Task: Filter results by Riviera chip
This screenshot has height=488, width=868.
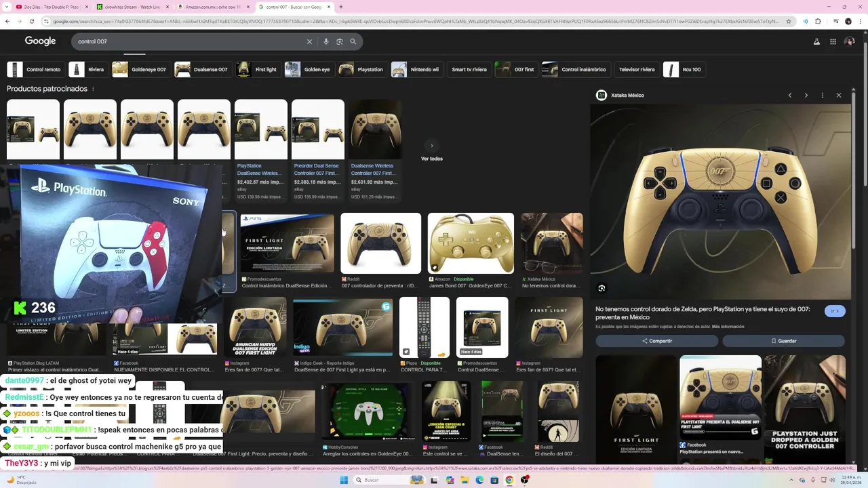Action: [x=87, y=69]
